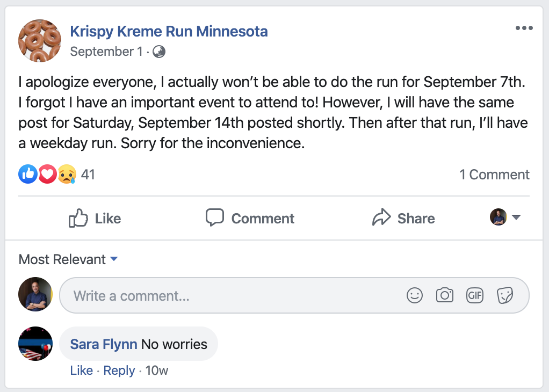The width and height of the screenshot is (549, 392).
Task: Open the GIF picker icon
Action: (475, 295)
